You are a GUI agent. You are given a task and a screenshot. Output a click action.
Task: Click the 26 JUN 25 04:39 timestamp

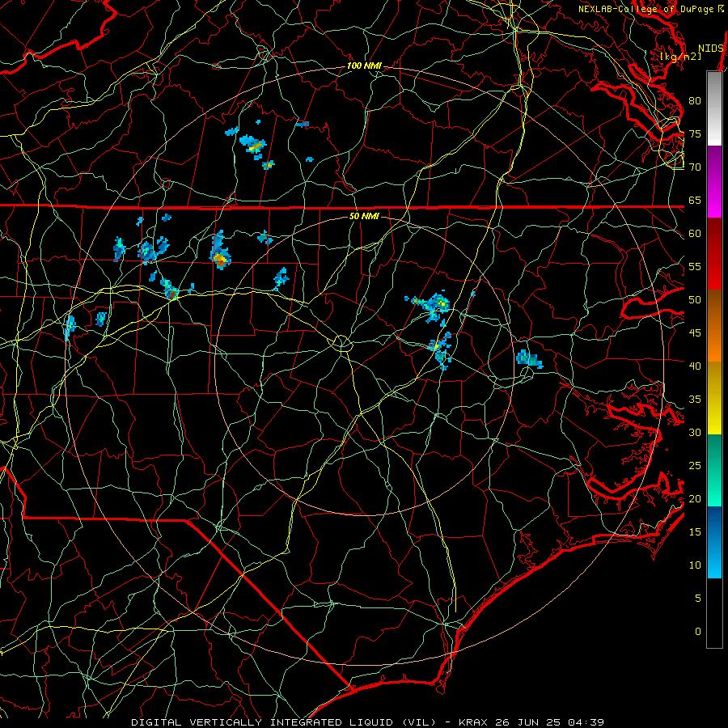tap(550, 722)
